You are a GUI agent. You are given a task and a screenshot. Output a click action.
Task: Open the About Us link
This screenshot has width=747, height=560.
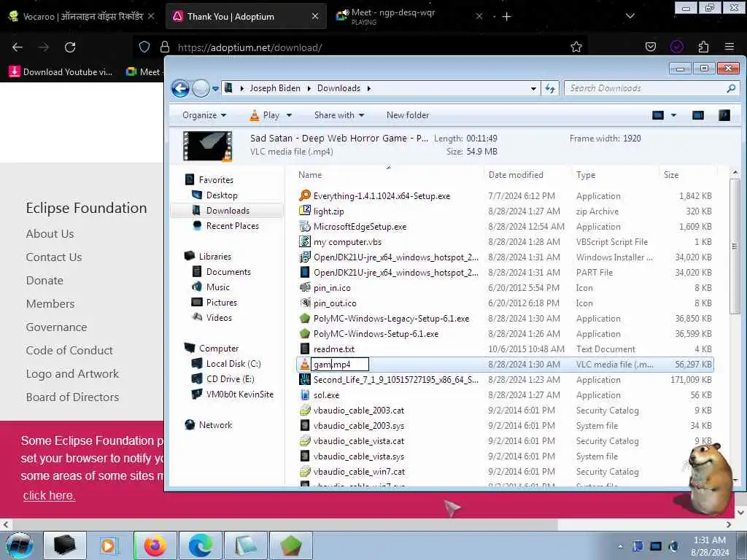pos(50,234)
